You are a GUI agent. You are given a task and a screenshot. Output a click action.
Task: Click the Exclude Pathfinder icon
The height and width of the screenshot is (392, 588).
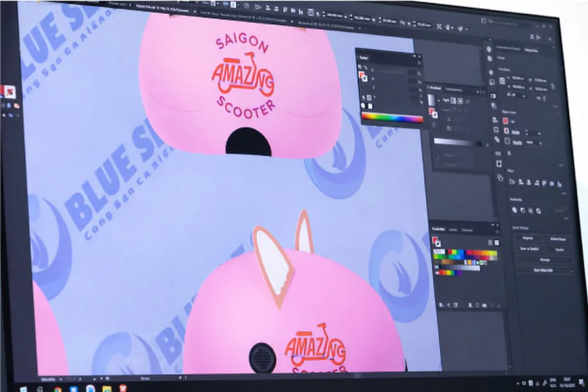tap(539, 211)
